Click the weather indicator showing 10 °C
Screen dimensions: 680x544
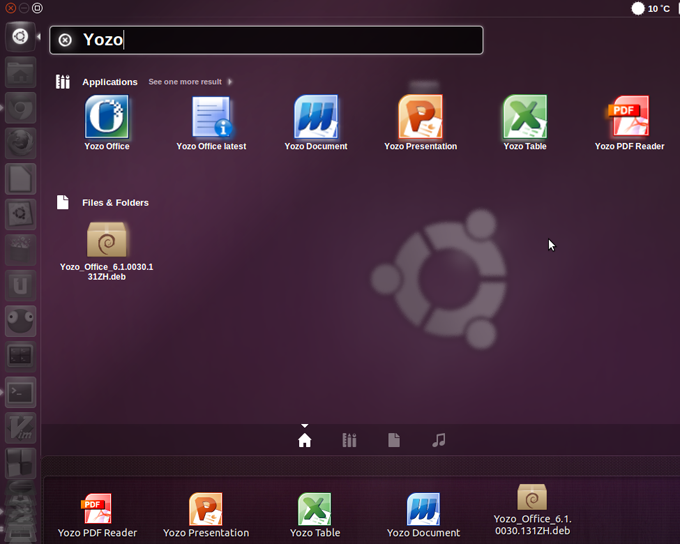click(651, 8)
